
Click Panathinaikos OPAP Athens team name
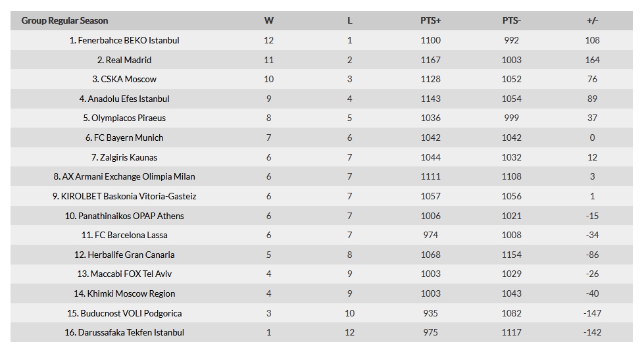(x=124, y=216)
